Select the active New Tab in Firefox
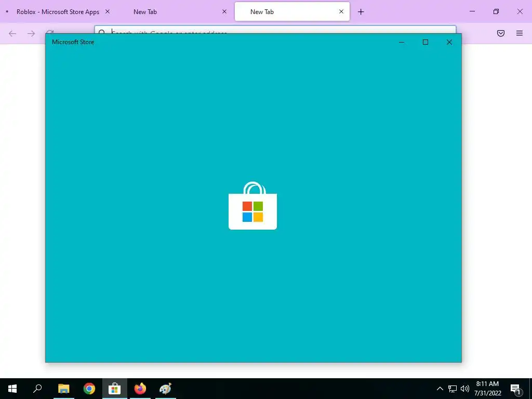Screen dimensions: 532x399 pyautogui.click(x=292, y=11)
